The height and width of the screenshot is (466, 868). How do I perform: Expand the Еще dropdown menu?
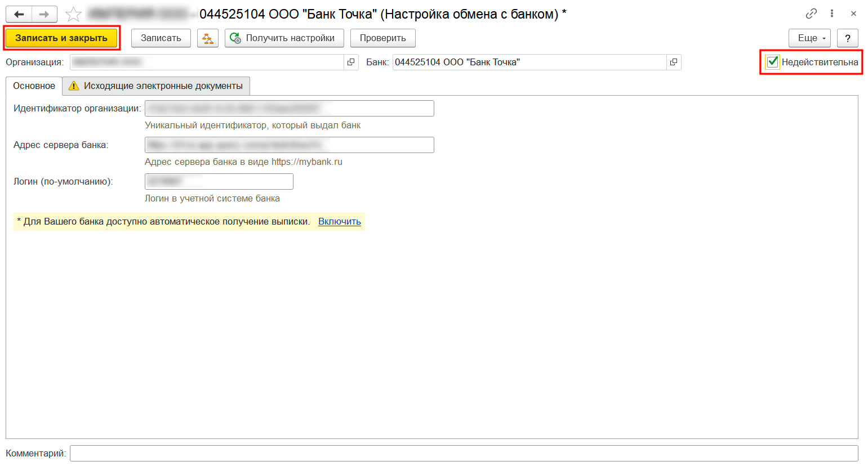coord(809,38)
